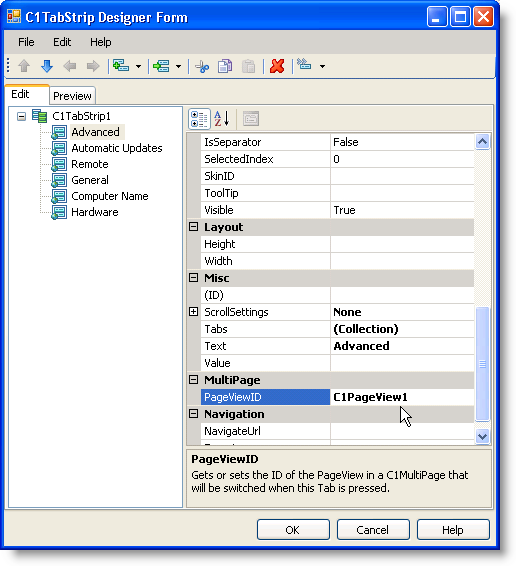This screenshot has height=566, width=516.
Task: Open the File menu
Action: click(26, 42)
